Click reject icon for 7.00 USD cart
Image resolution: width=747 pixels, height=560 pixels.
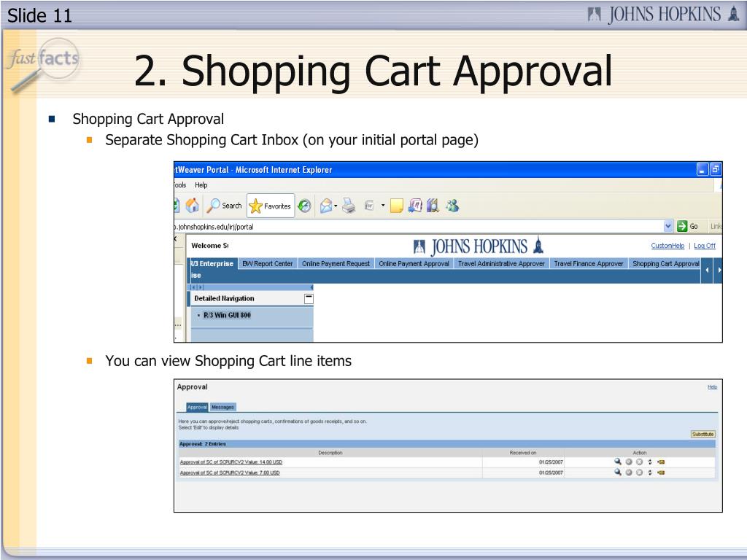point(639,472)
